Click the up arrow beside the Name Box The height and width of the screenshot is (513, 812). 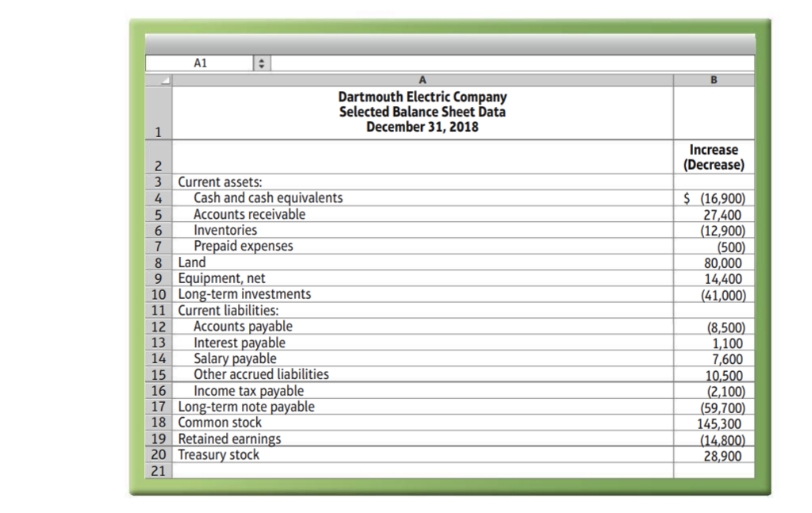click(x=262, y=59)
